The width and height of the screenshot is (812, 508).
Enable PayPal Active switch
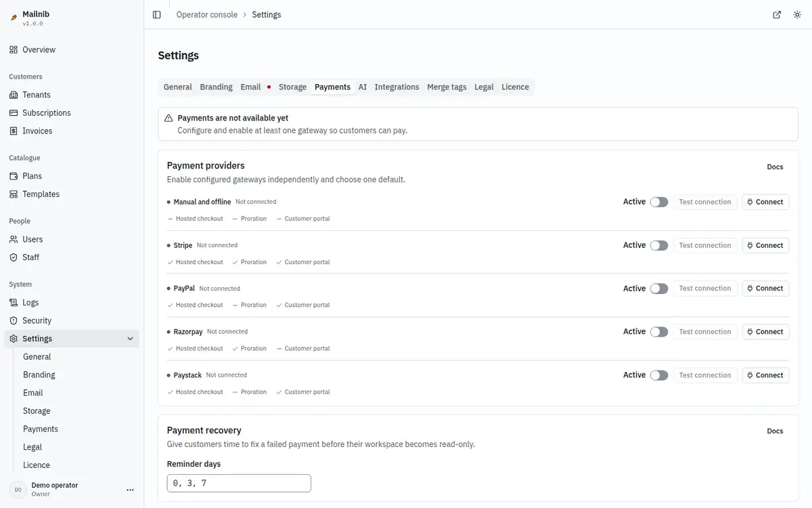click(x=659, y=289)
